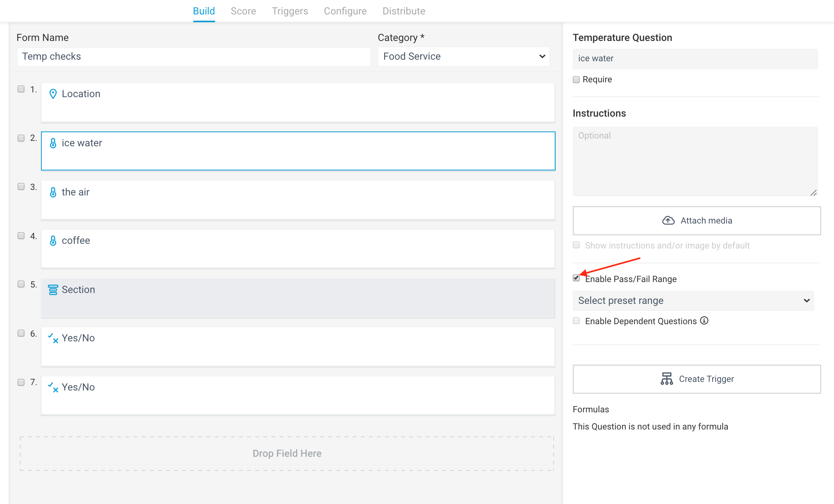Click the thermometer icon on coffee question
The width and height of the screenshot is (834, 504).
coord(53,241)
